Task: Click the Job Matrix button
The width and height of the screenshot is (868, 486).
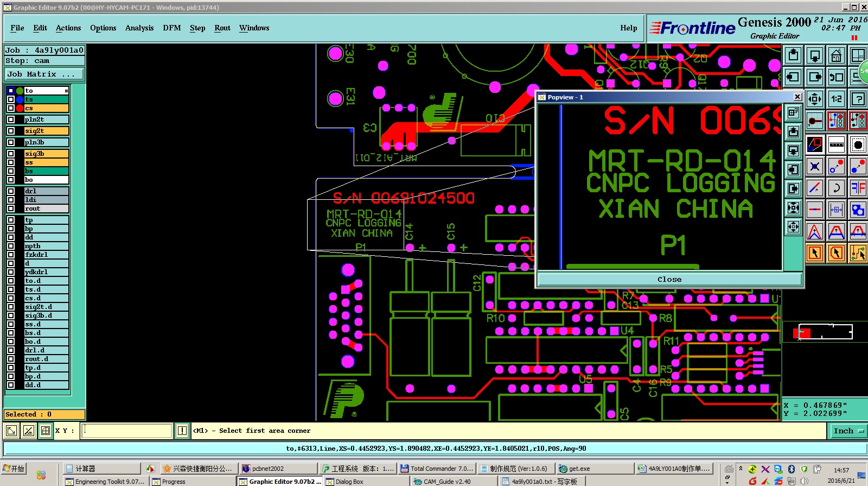Action: pyautogui.click(x=44, y=74)
